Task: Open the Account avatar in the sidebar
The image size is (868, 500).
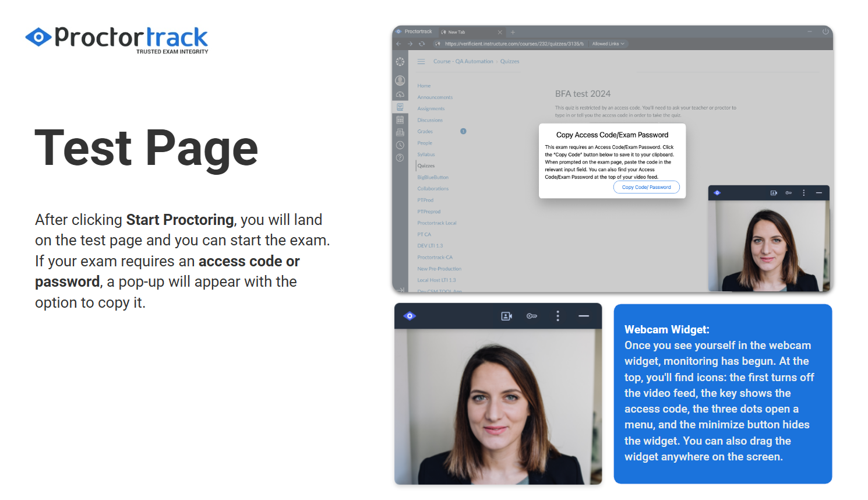Action: point(400,80)
